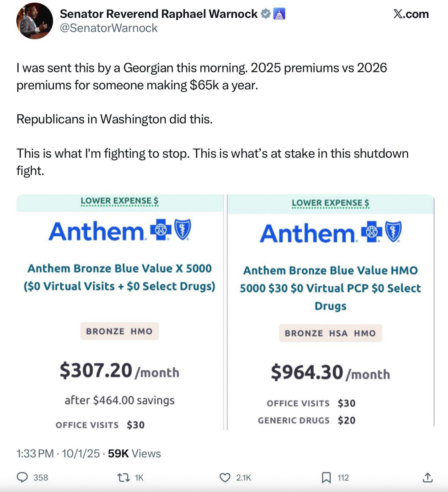448x492 pixels.
Task: Select the BRONZE HSA HMO badge
Action: point(330,333)
